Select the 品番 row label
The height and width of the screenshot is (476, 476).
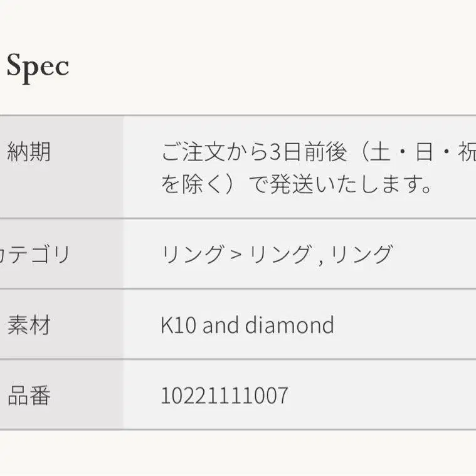pyautogui.click(x=29, y=396)
